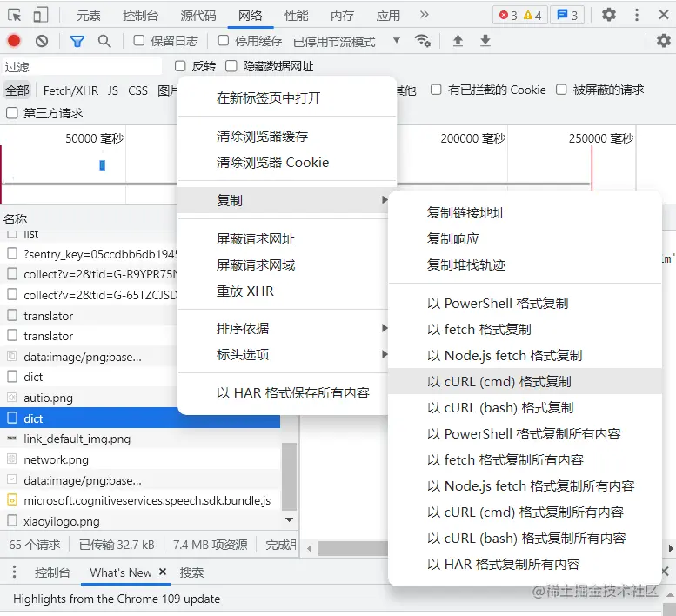Image resolution: width=676 pixels, height=616 pixels.
Task: Switch to the 控制台 top tab
Action: (x=140, y=16)
